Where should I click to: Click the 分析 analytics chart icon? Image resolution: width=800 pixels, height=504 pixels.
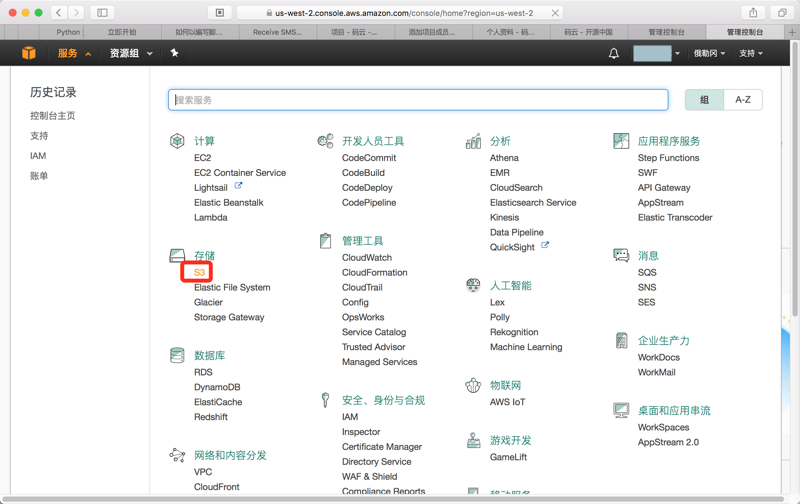click(x=473, y=141)
